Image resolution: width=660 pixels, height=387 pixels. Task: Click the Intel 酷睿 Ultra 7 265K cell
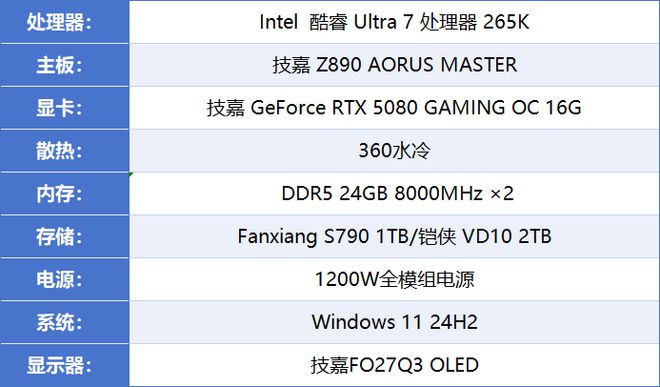point(394,21)
